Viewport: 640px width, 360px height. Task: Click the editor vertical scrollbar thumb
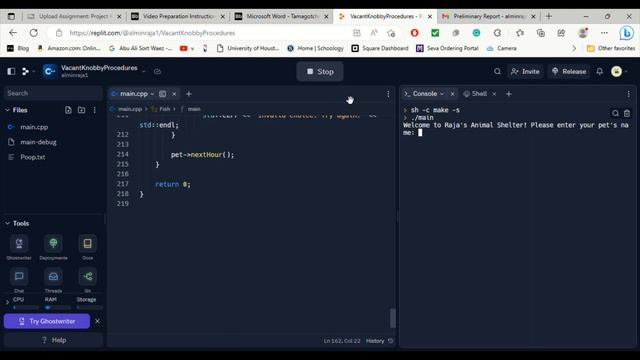coord(393,318)
